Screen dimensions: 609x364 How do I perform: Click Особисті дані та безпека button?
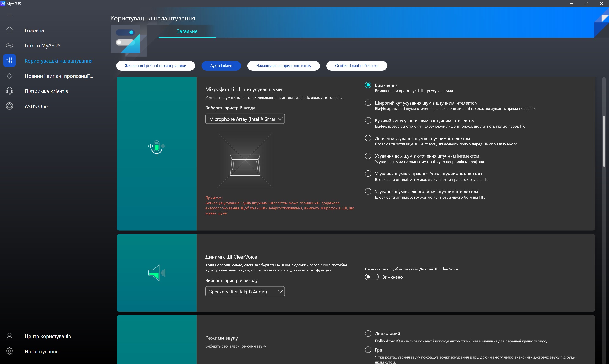click(x=357, y=66)
